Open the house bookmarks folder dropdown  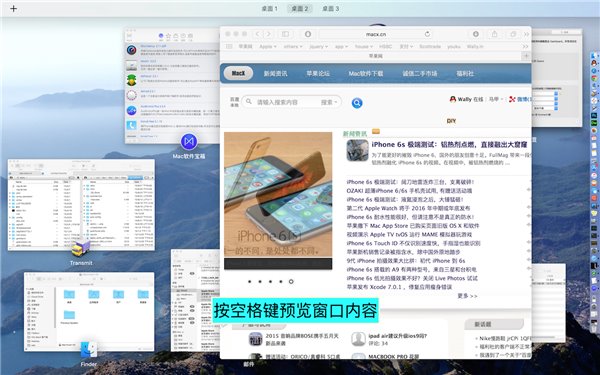[x=364, y=46]
